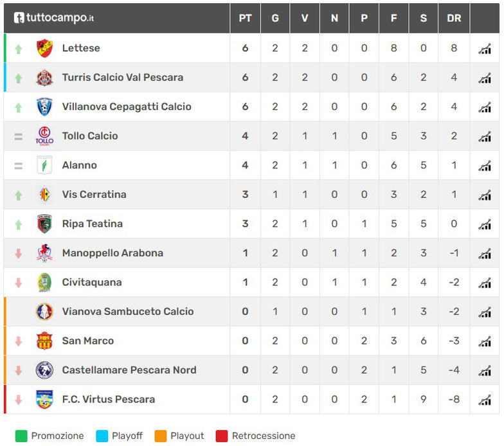Viewport: 504px width, 446px height.
Task: Open Lettese trend chart icon
Action: (484, 48)
